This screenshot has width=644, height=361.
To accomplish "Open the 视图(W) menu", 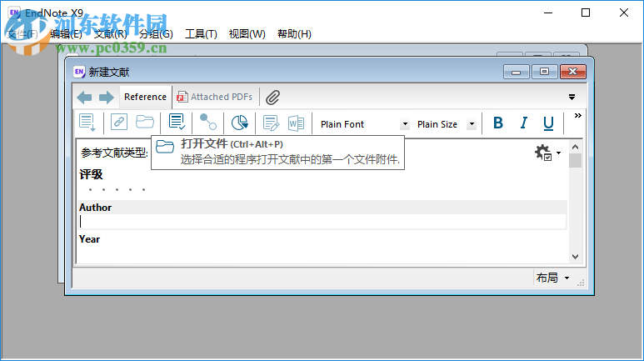I will click(x=247, y=33).
